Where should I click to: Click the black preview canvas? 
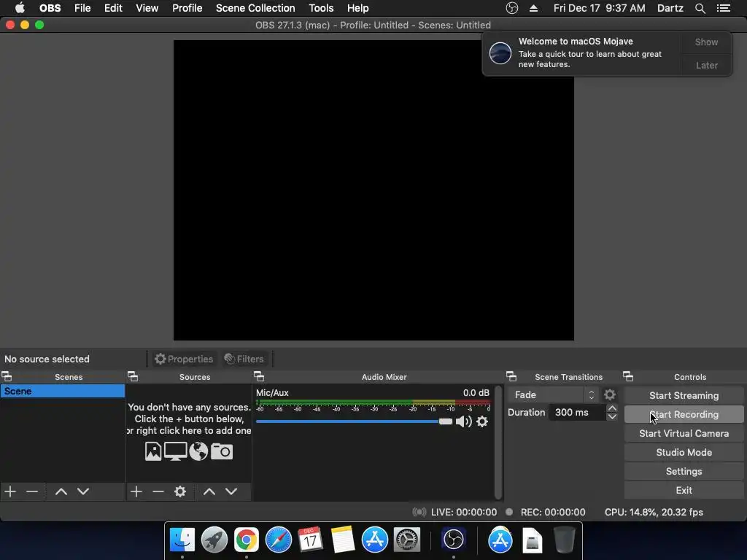click(373, 190)
